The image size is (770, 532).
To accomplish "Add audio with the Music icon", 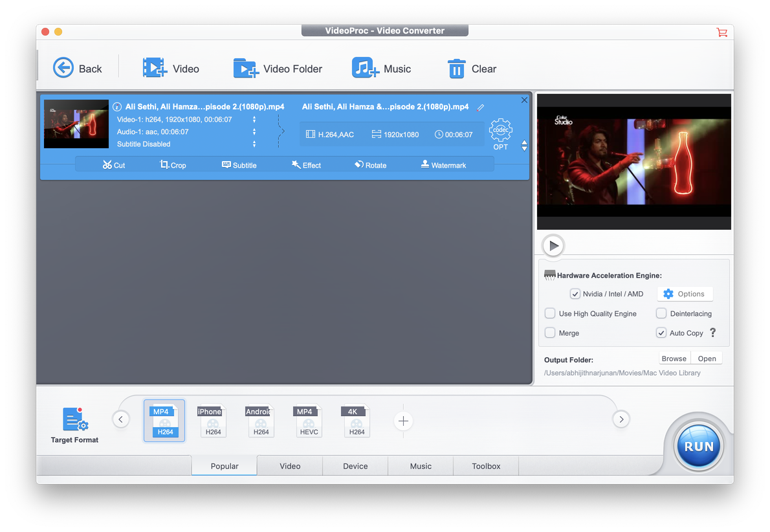I will [x=366, y=68].
